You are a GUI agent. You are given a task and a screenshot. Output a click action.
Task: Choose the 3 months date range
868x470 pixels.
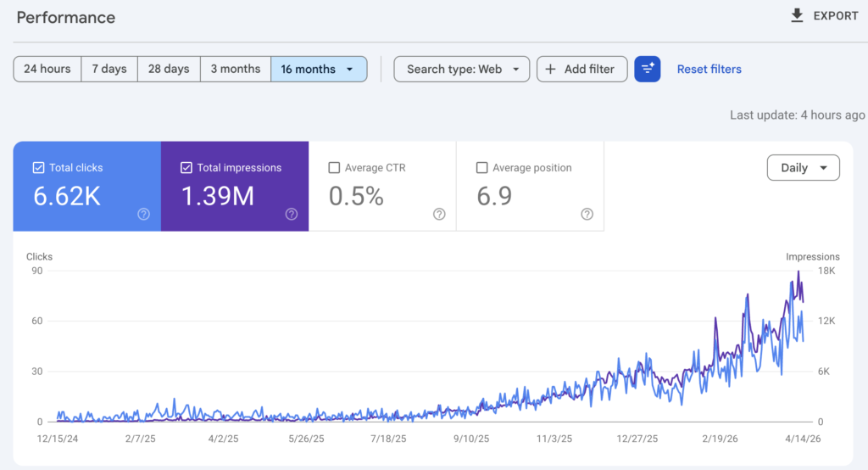236,70
